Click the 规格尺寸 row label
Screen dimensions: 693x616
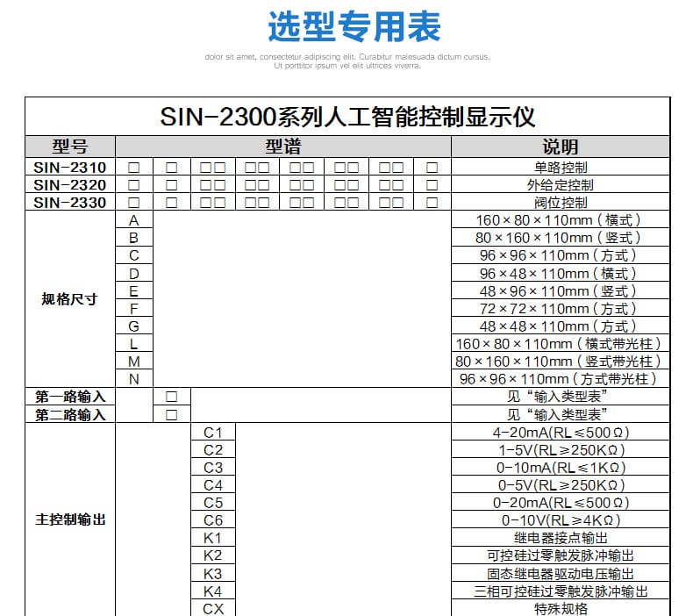(x=70, y=299)
